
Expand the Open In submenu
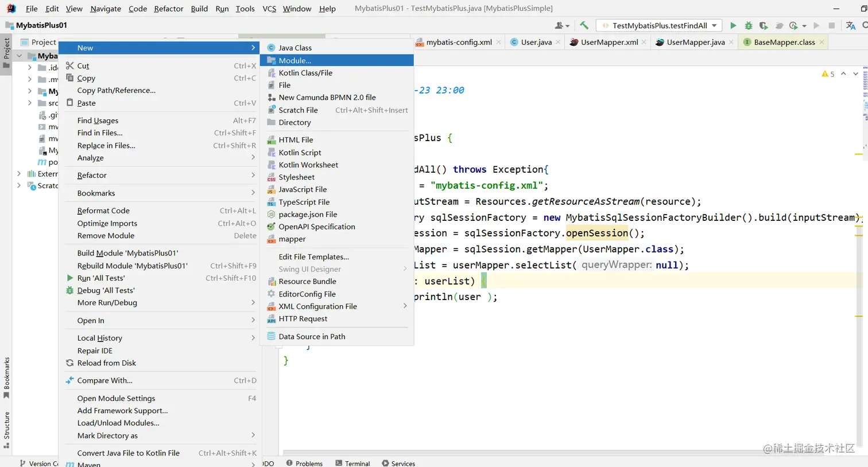click(x=160, y=320)
